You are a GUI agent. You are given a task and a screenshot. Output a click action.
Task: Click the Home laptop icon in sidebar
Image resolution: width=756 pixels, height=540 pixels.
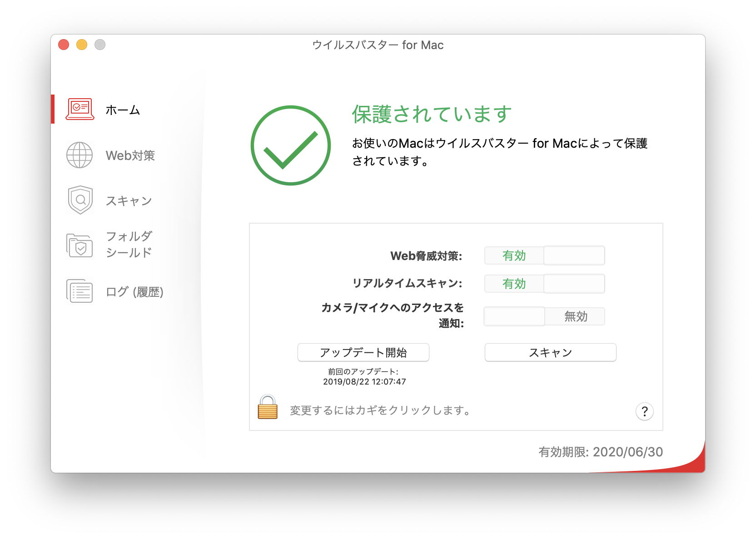tap(80, 109)
